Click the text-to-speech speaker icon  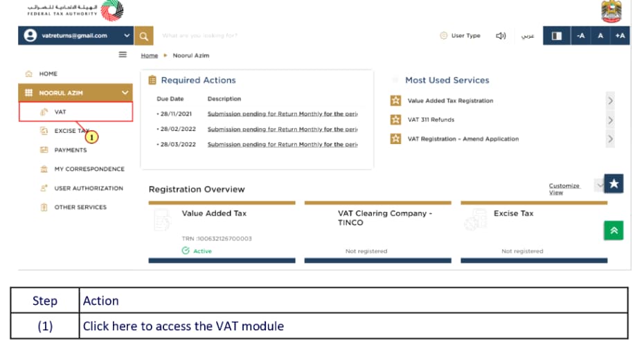(x=501, y=36)
